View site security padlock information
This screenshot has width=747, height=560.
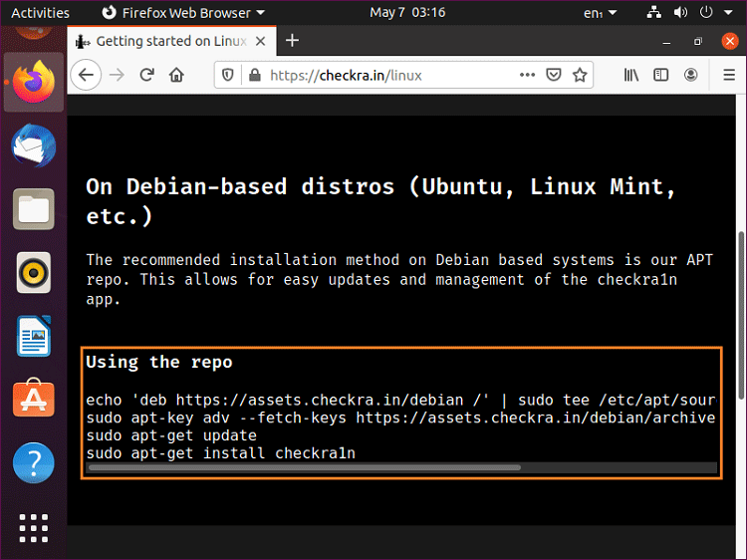254,75
